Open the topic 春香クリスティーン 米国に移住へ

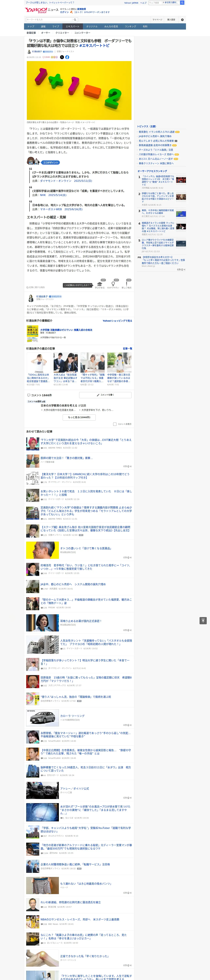coord(156,163)
